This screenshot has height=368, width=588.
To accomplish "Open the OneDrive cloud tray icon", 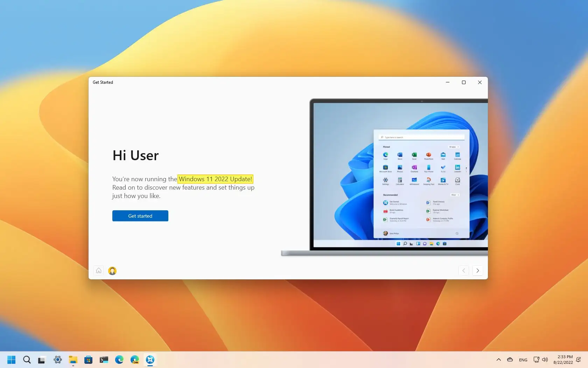I will (510, 360).
